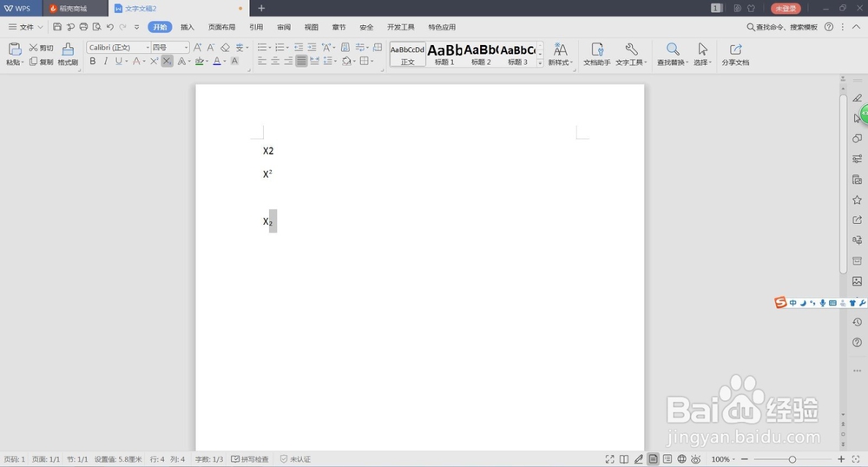Switch to the View (视图) tab
This screenshot has height=467, width=868.
[311, 27]
